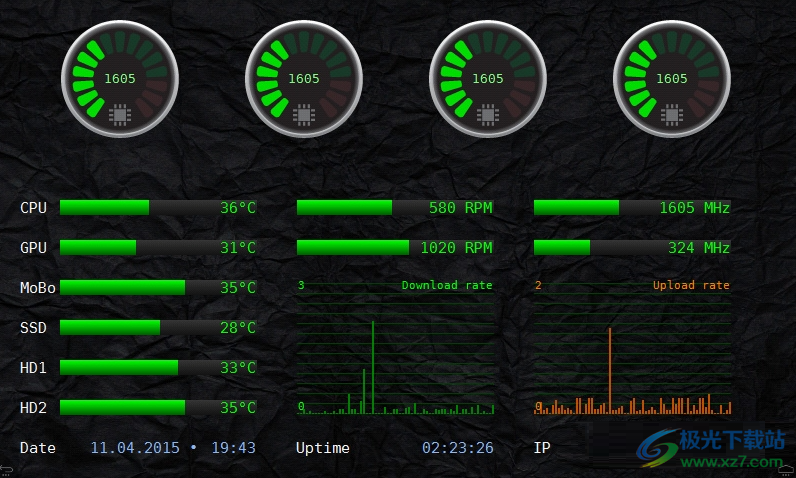Tap the Android home icon in the corner
This screenshot has height=478, width=796.
coord(787,471)
